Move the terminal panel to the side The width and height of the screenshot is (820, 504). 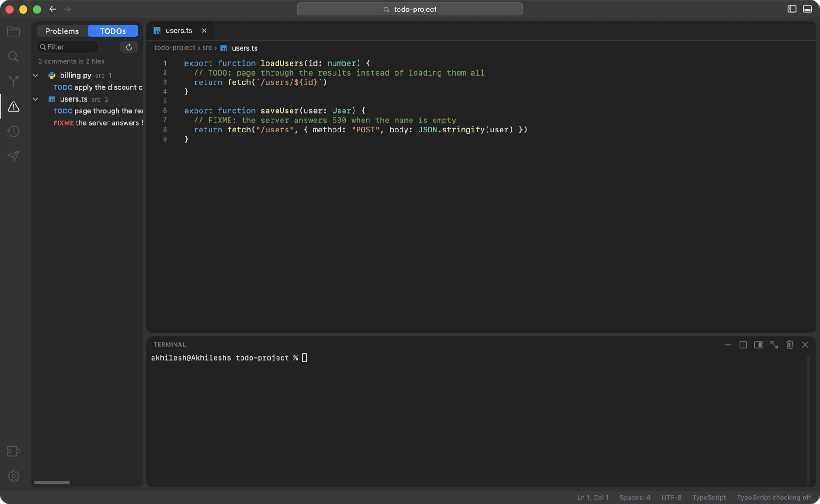[x=758, y=345]
